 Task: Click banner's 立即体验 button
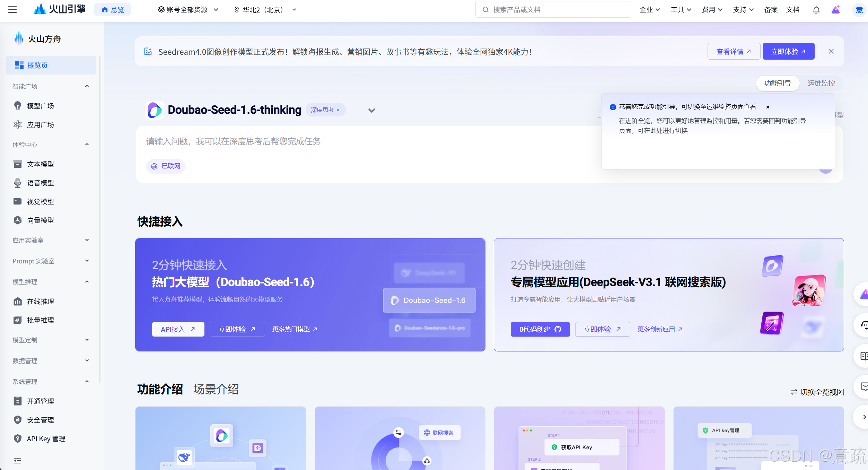click(788, 52)
